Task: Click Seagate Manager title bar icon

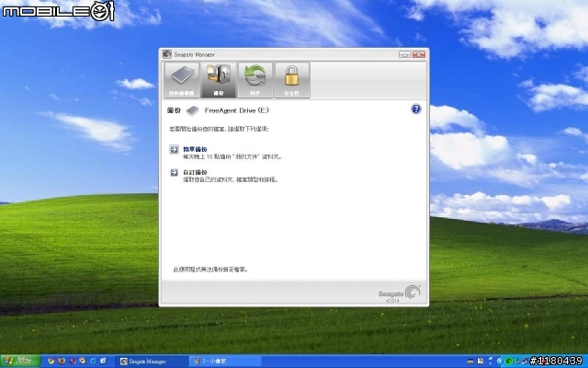Action: tap(167, 54)
